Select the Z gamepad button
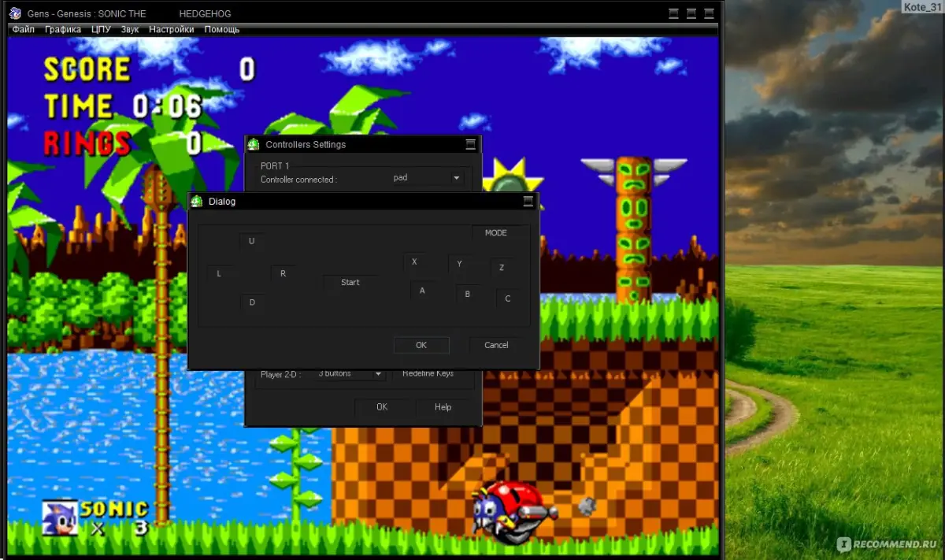 pos(502,268)
